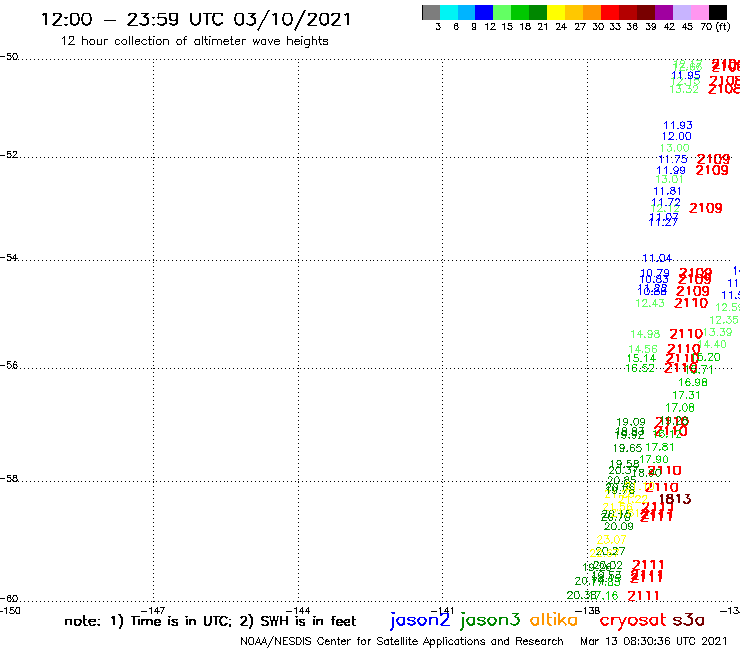740x650 pixels.
Task: Click the jason3 satellite legend label
Action: click(490, 620)
